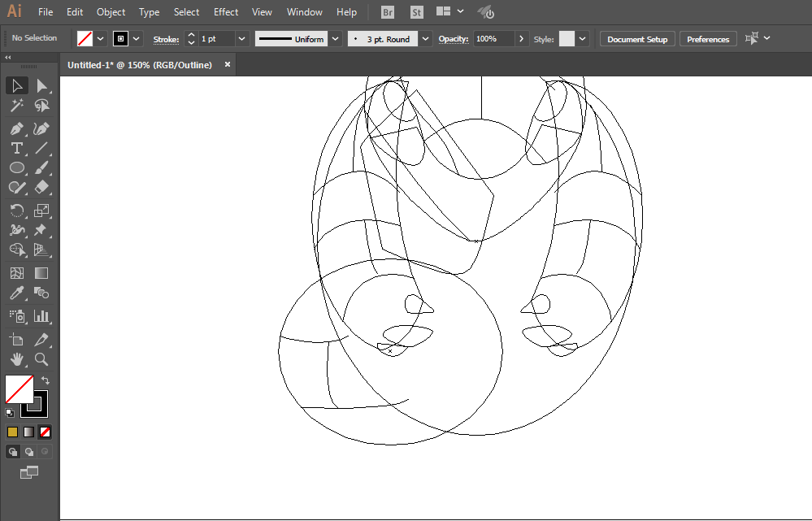
Task: Set paint mode to Color
Action: click(x=12, y=432)
